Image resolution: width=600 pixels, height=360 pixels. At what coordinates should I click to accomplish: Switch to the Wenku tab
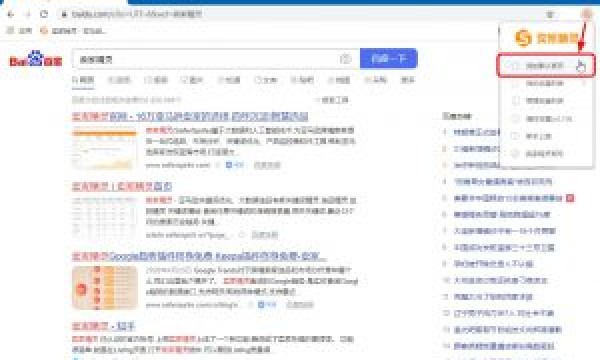pyautogui.click(x=266, y=80)
